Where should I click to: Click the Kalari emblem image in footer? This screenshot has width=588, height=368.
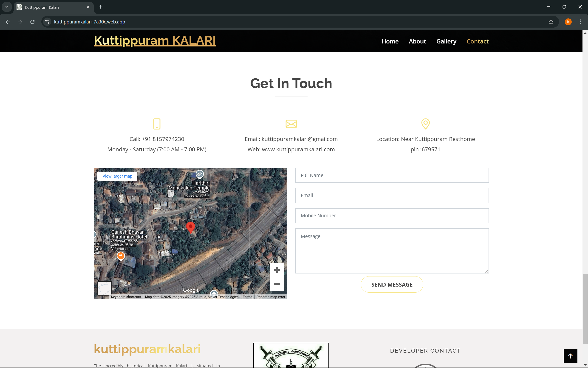pyautogui.click(x=291, y=355)
